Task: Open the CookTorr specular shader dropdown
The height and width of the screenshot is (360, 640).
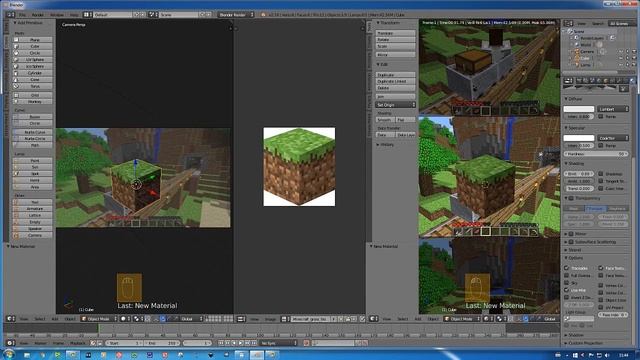Action: (613, 138)
